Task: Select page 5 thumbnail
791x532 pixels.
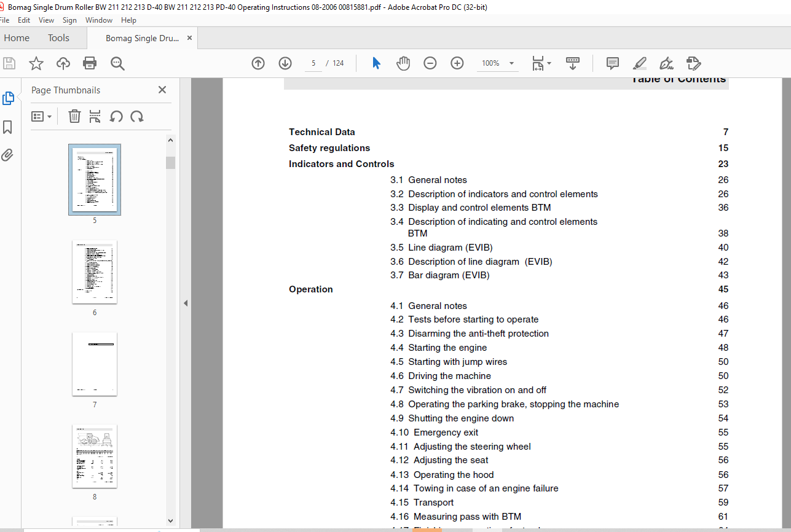Action: pyautogui.click(x=95, y=179)
